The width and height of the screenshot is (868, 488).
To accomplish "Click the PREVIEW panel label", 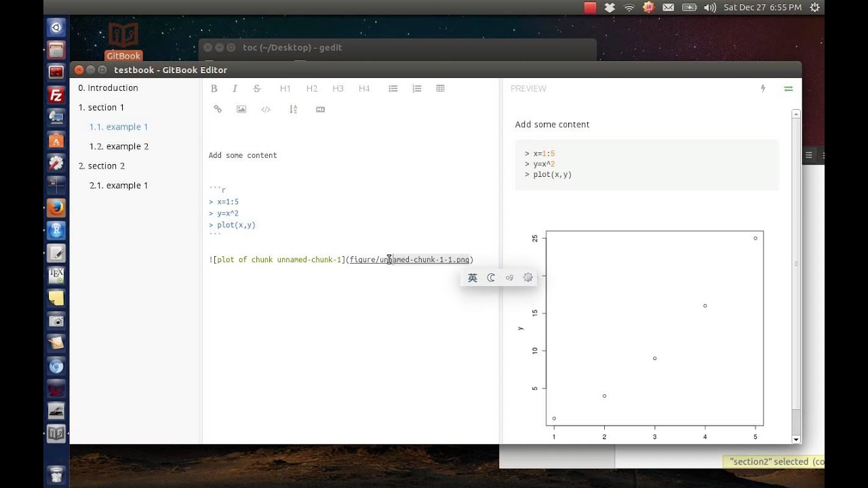I will coord(528,89).
